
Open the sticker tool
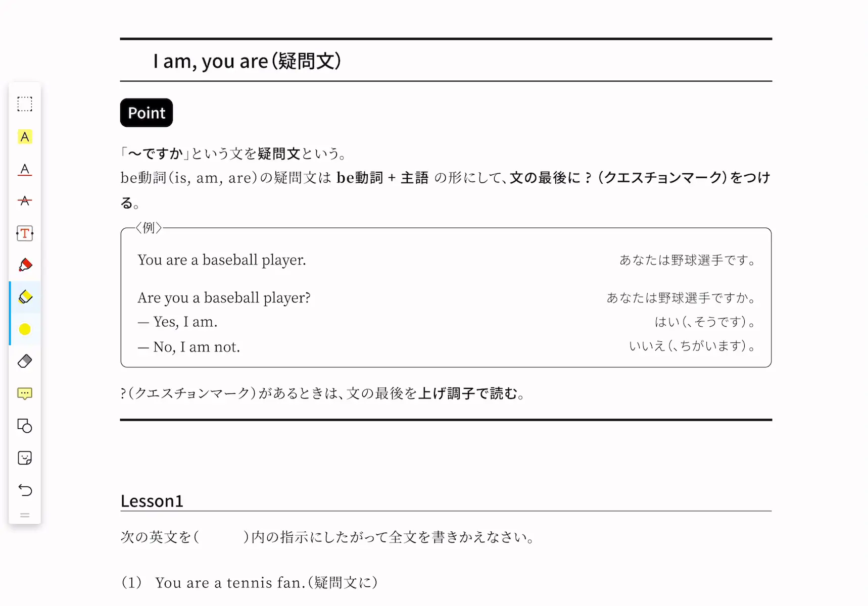25,458
